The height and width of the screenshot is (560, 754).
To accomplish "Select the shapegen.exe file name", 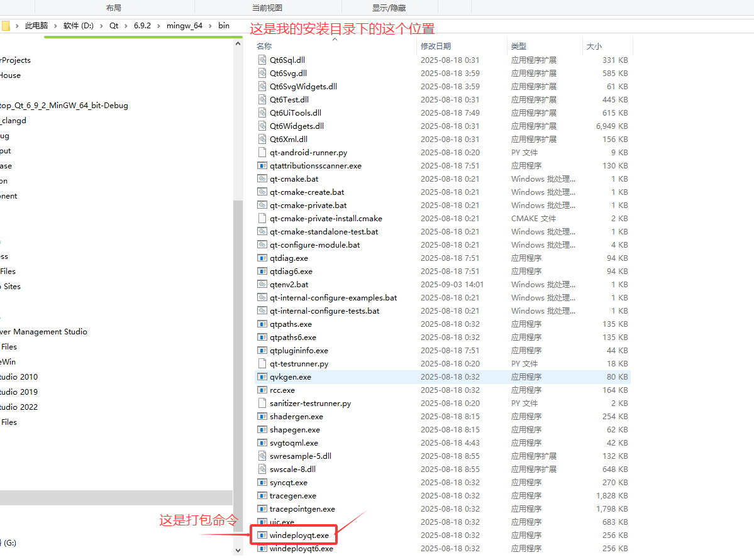I will click(x=295, y=430).
